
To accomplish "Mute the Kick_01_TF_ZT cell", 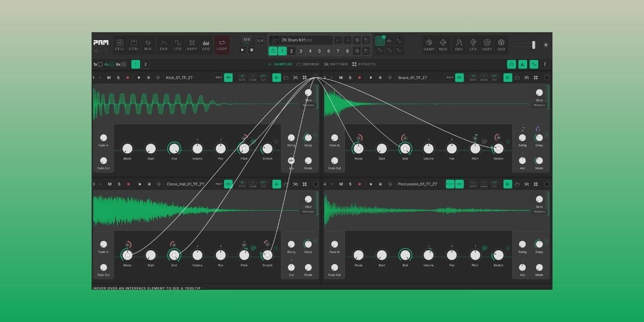I will pos(109,78).
